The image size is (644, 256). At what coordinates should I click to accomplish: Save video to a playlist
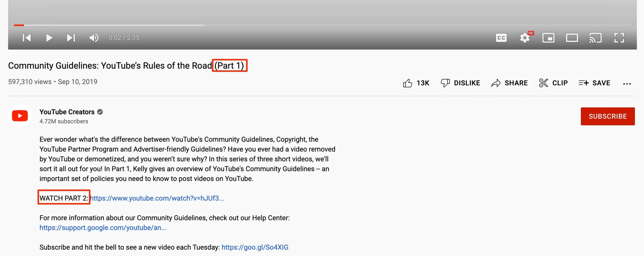coord(594,83)
